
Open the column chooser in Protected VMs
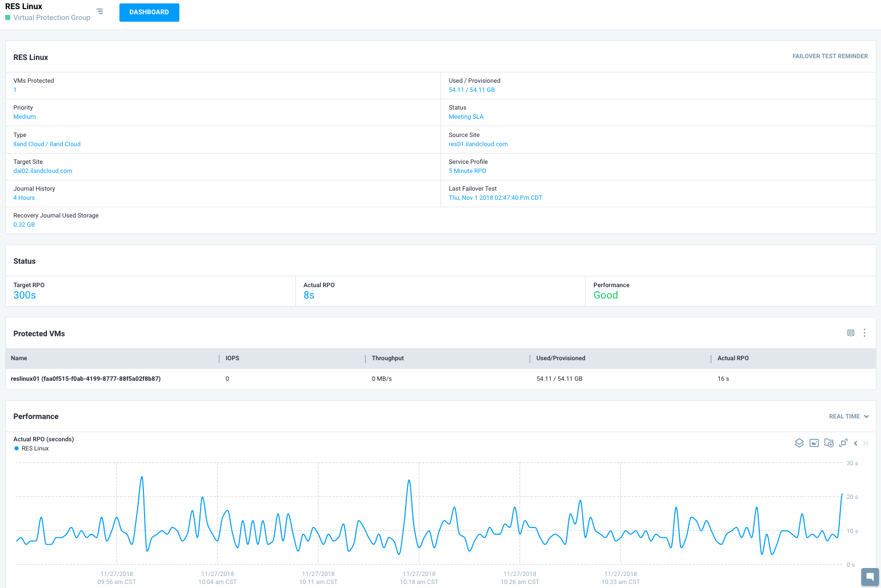point(851,333)
